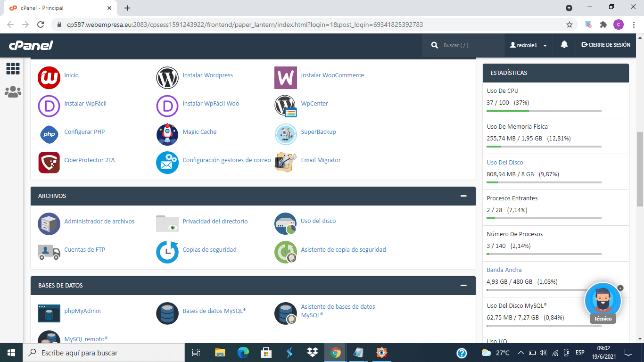
Task: Open the Windows notification center
Action: [628, 353]
